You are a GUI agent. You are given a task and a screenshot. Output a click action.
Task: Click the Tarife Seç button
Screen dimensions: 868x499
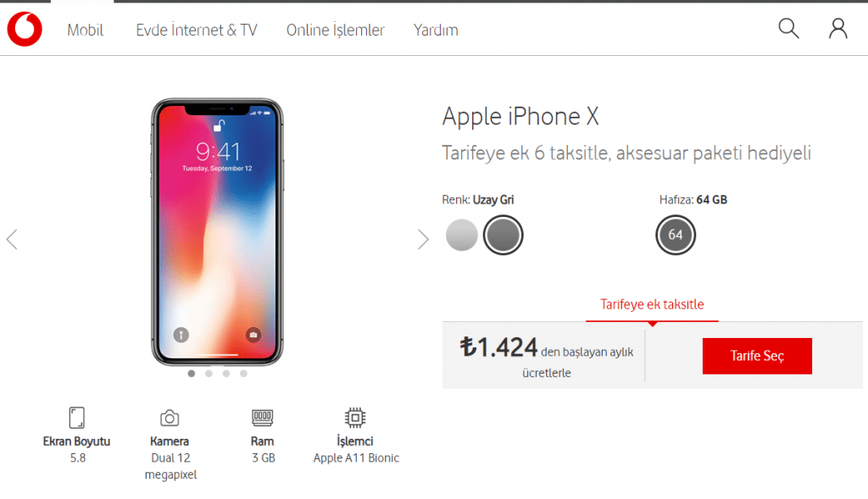[x=757, y=356]
